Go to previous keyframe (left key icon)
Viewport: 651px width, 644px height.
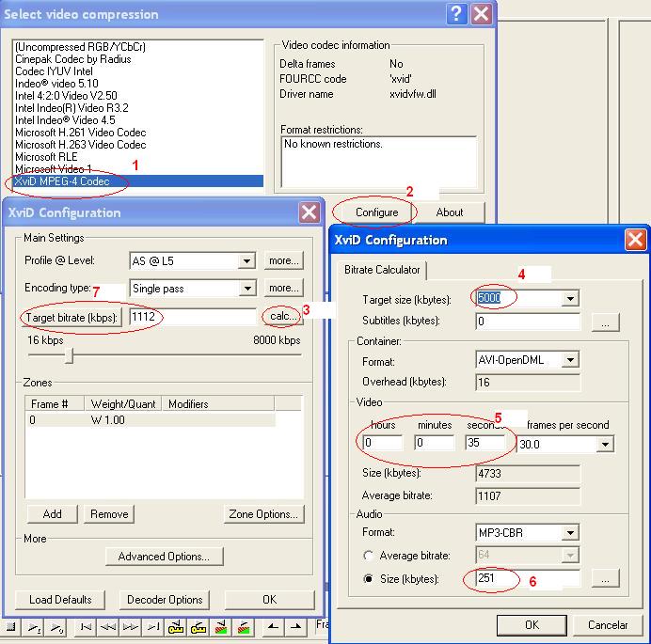point(176,627)
